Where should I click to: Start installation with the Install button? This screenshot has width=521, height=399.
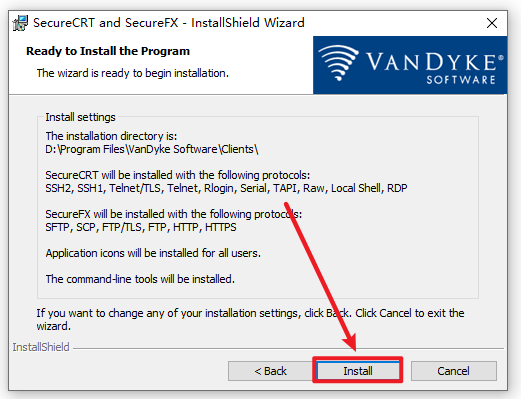(x=358, y=371)
